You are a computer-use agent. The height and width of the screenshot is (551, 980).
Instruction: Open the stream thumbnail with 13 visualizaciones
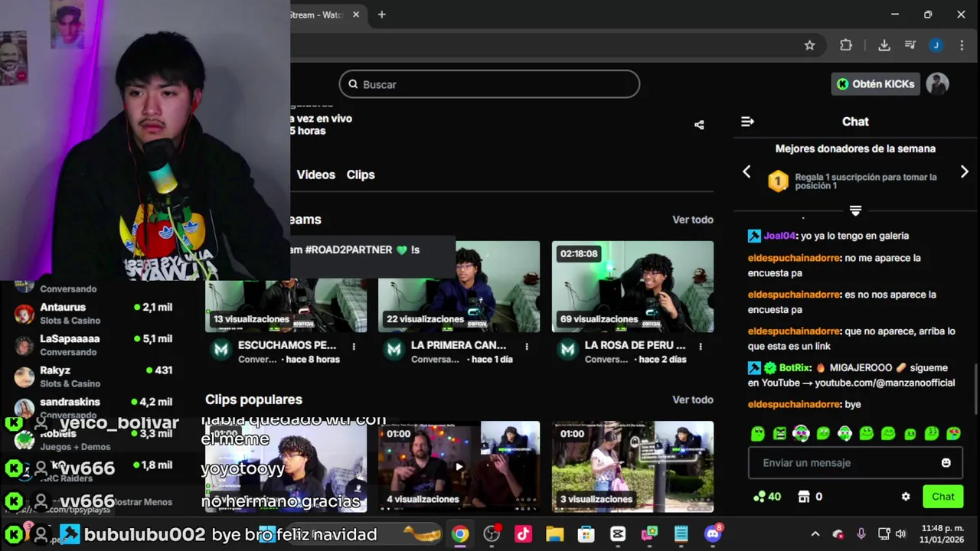[x=286, y=306]
